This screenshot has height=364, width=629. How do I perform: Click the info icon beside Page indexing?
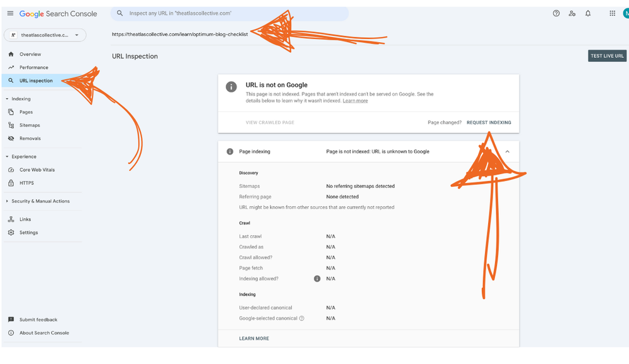coord(230,152)
